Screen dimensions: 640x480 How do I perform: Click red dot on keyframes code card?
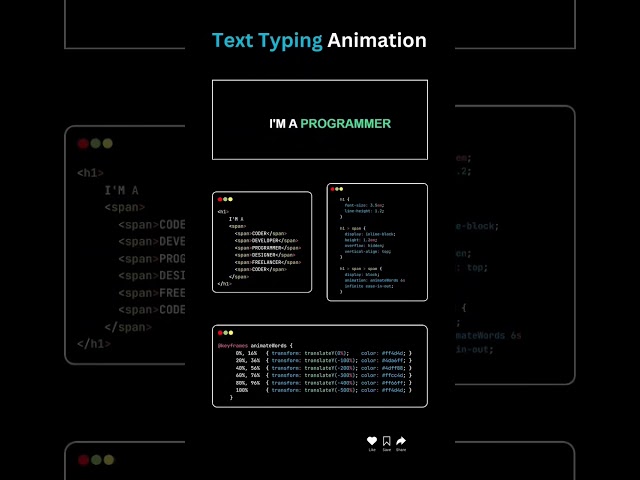pyautogui.click(x=220, y=333)
